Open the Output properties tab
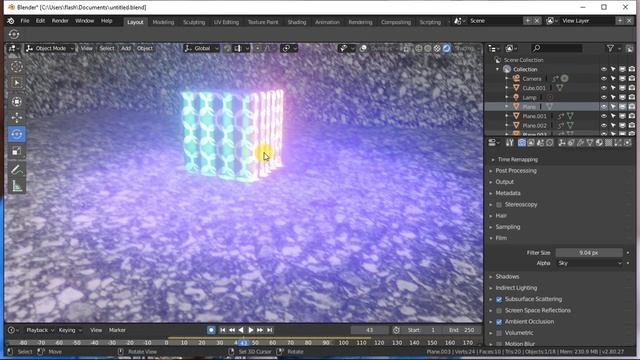 531,142
